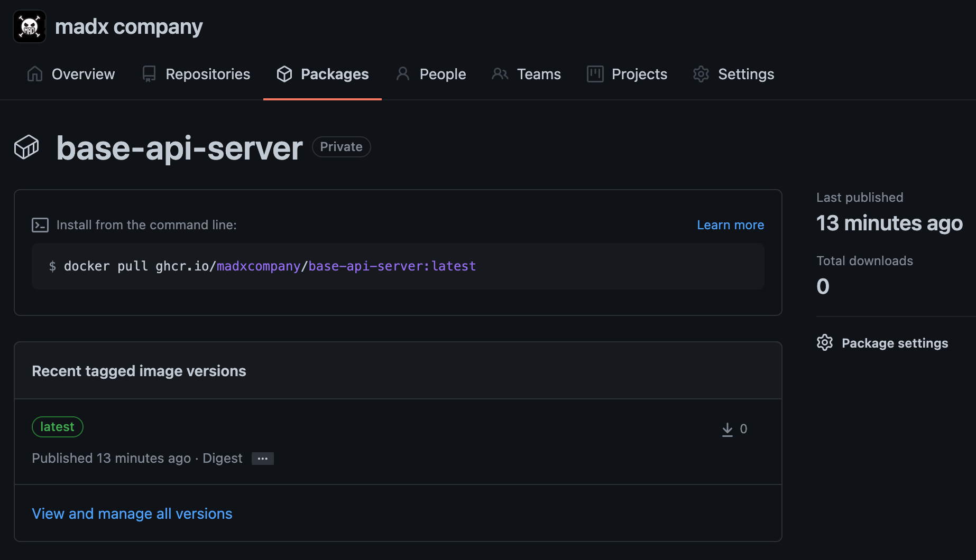Click the 'Last published' label
The width and height of the screenshot is (976, 560).
click(x=860, y=198)
